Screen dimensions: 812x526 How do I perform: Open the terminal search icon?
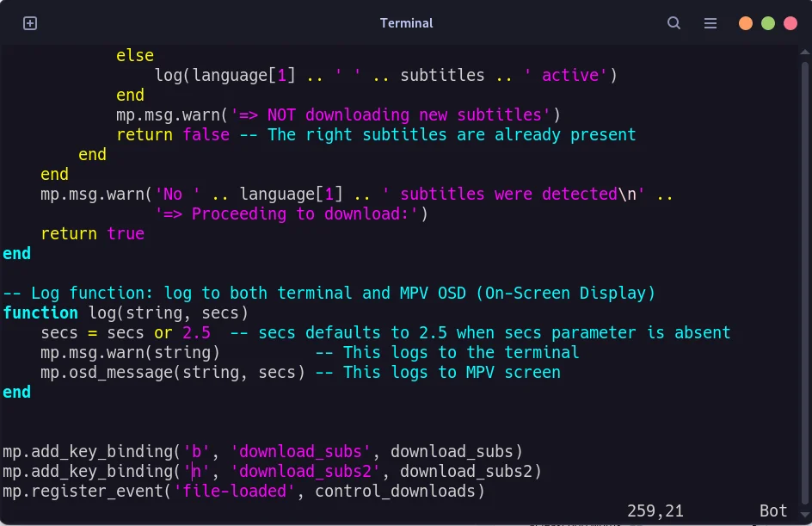674,23
